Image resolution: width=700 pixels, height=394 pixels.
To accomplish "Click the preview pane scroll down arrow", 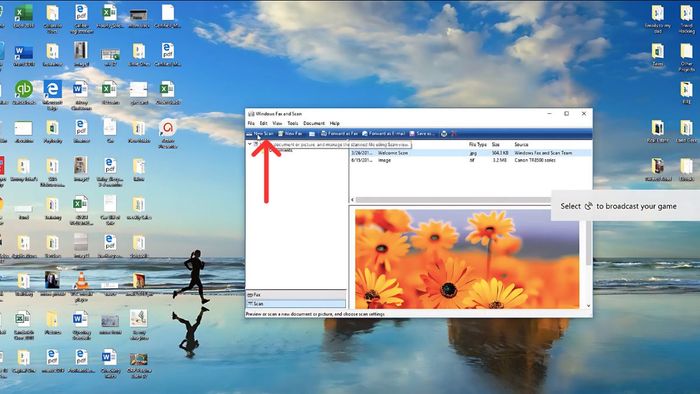I will pyautogui.click(x=588, y=306).
